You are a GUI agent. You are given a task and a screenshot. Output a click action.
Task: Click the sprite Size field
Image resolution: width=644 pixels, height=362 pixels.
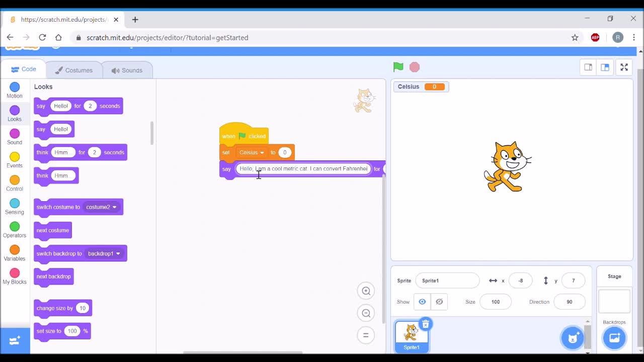pyautogui.click(x=496, y=302)
